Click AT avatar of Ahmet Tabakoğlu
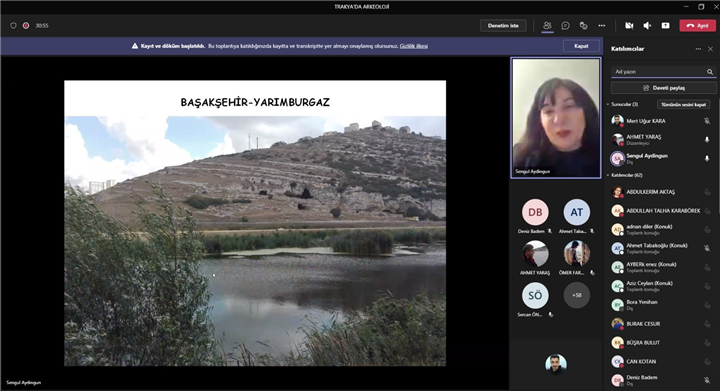The width and height of the screenshot is (720, 391). (x=577, y=212)
